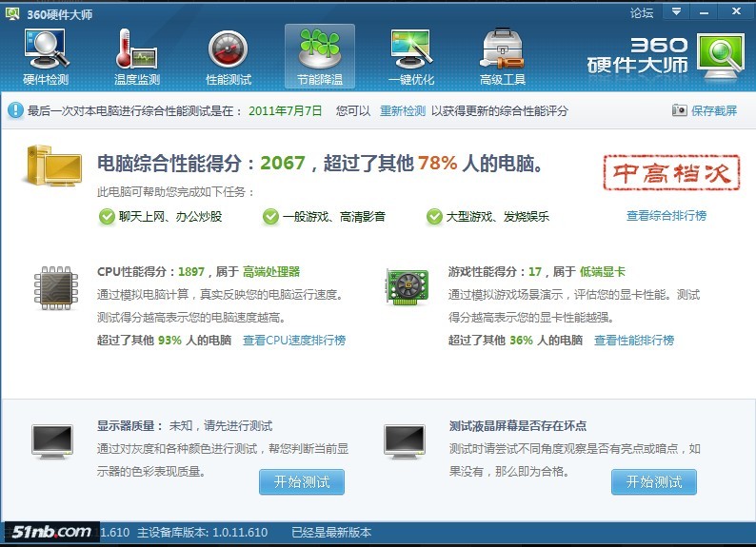Screen dimensions: 756x547
Task: Click the CPU chip icon
Action: click(56, 287)
